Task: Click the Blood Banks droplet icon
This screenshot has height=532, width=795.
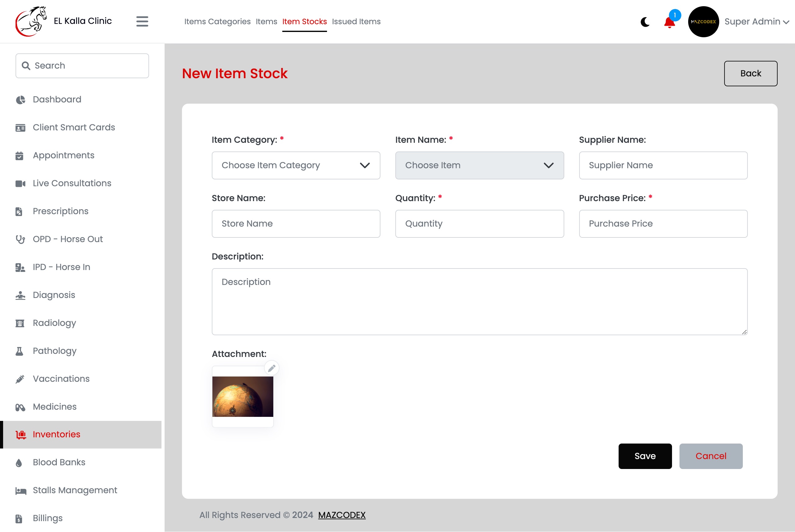Action: click(x=19, y=463)
